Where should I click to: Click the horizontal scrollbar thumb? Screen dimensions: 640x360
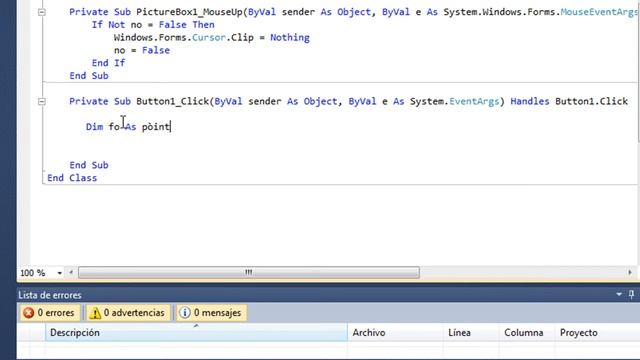tap(249, 272)
